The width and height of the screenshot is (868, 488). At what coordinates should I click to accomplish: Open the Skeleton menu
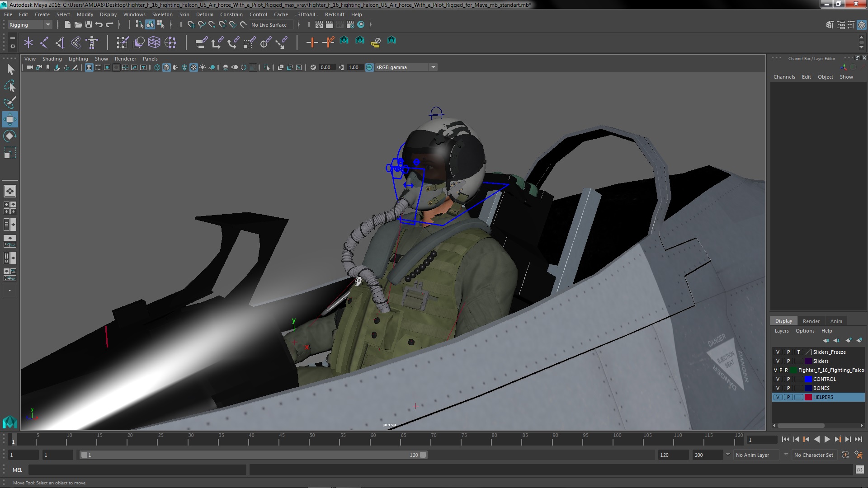pyautogui.click(x=162, y=14)
